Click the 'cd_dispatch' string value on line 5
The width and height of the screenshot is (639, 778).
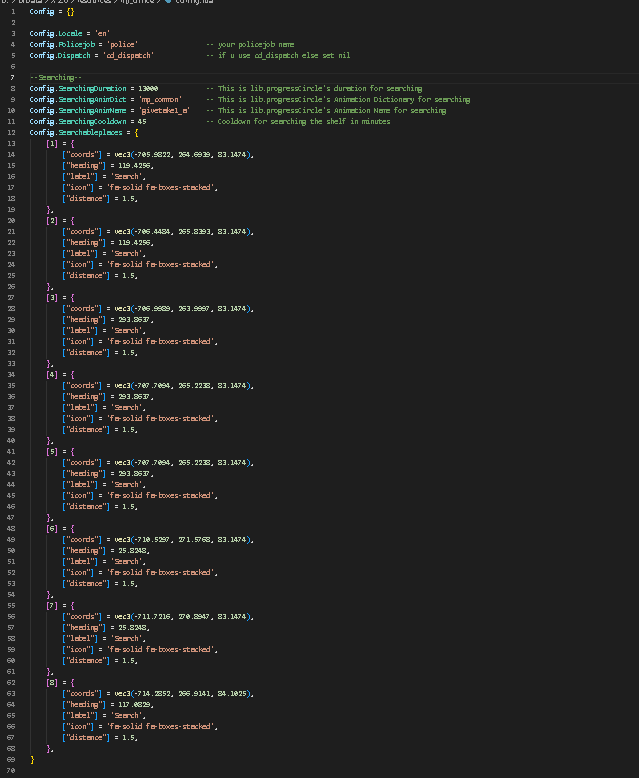tap(128, 56)
